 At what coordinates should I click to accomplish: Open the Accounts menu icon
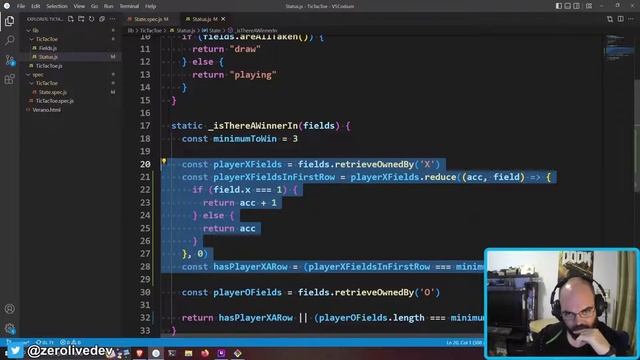(x=9, y=309)
